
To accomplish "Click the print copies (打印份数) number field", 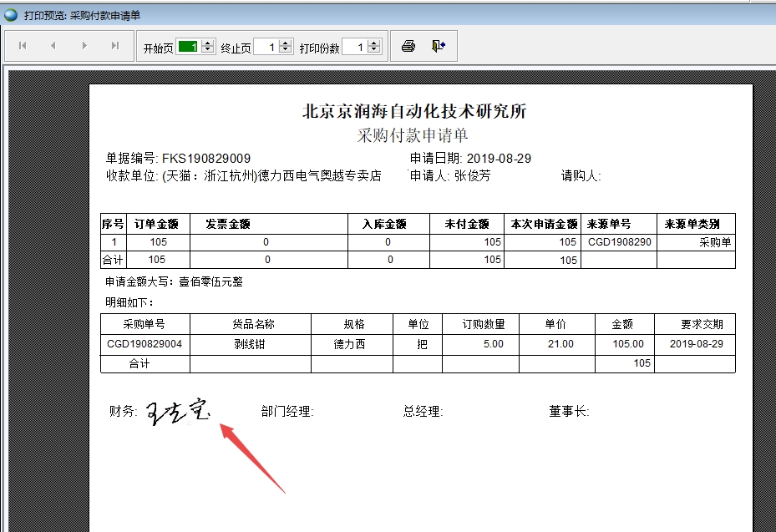I will click(x=355, y=48).
